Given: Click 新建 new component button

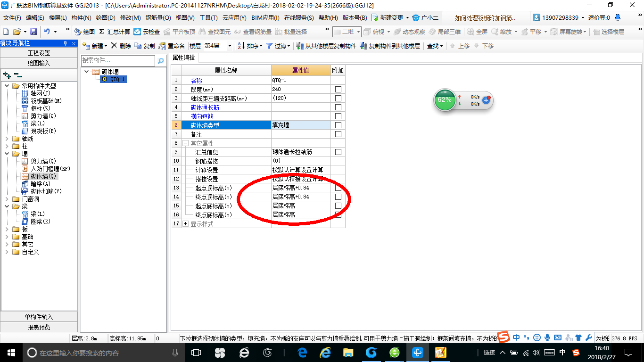Looking at the screenshot, I should pyautogui.click(x=95, y=46).
